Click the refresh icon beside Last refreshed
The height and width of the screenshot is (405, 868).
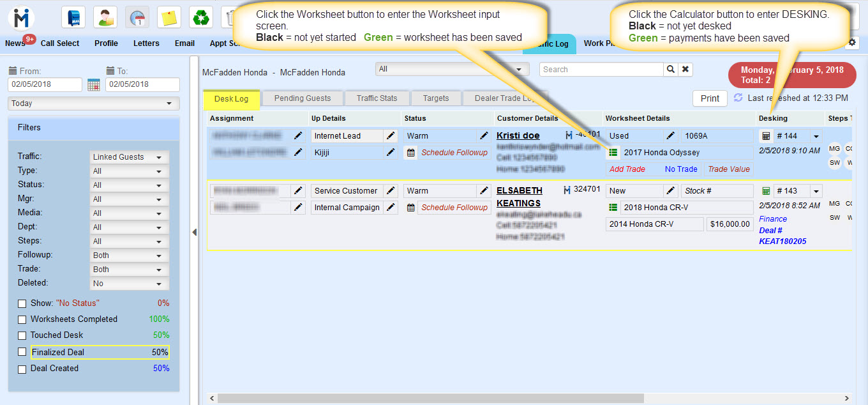[738, 98]
